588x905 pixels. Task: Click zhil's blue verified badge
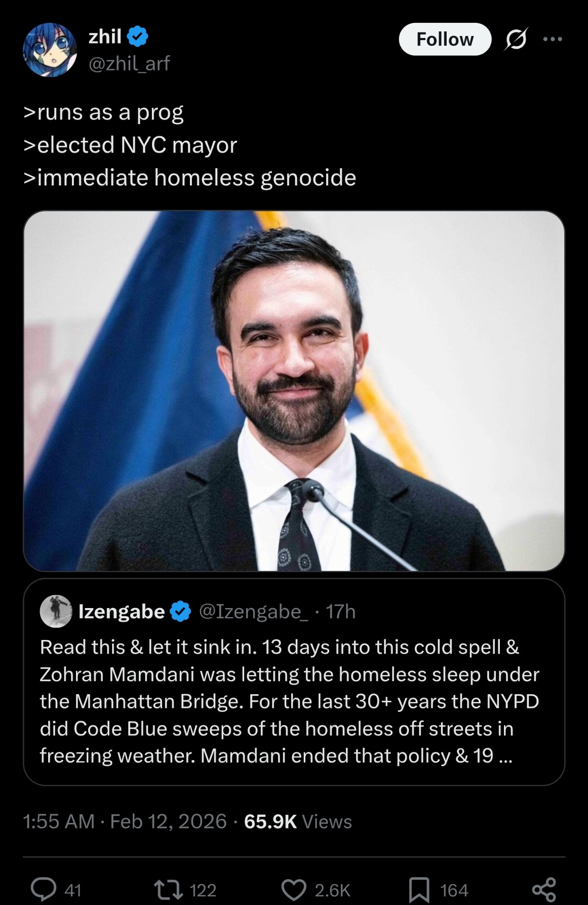point(138,36)
